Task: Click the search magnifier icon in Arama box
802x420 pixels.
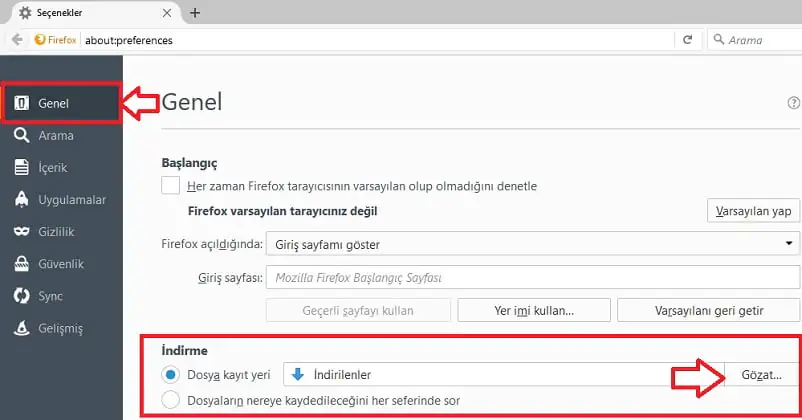Action: click(719, 39)
